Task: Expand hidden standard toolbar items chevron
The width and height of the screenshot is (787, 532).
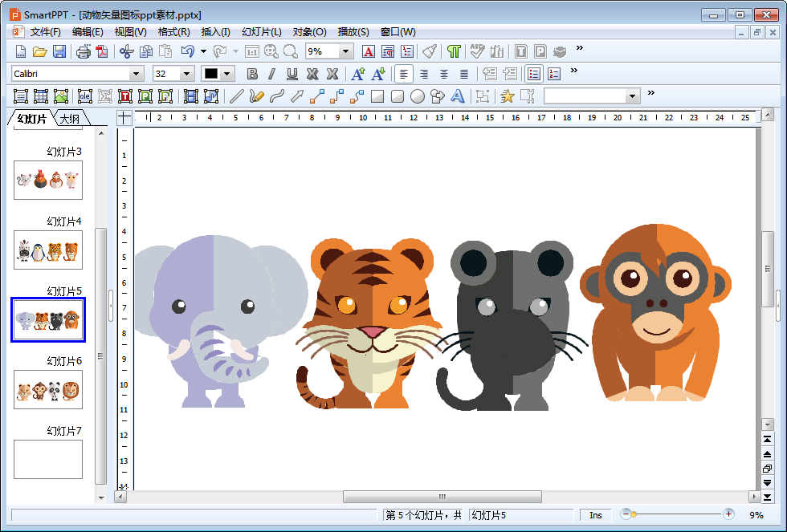Action: click(580, 47)
